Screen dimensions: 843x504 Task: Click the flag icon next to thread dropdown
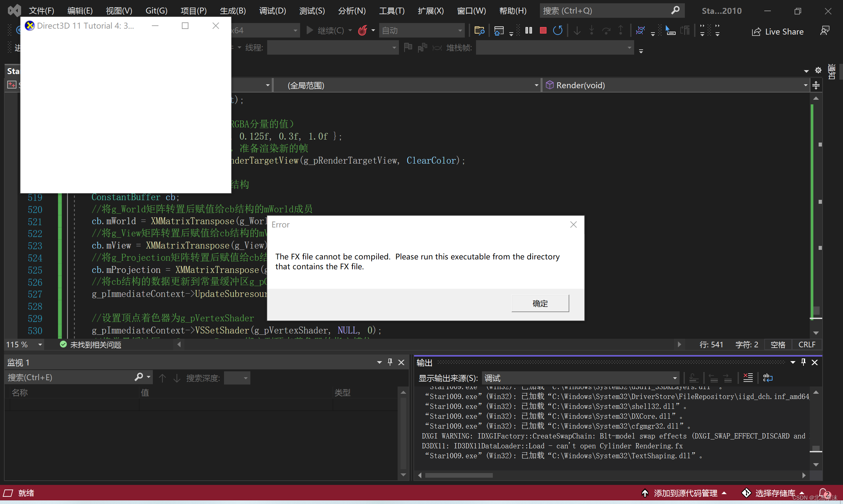point(408,47)
